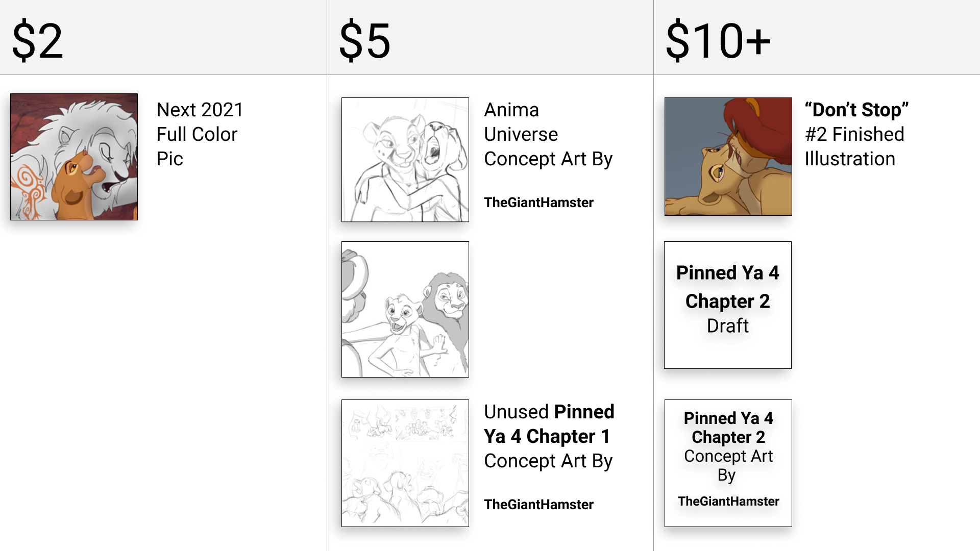Click the word "Draft" in the Chapter 2 card

click(727, 326)
